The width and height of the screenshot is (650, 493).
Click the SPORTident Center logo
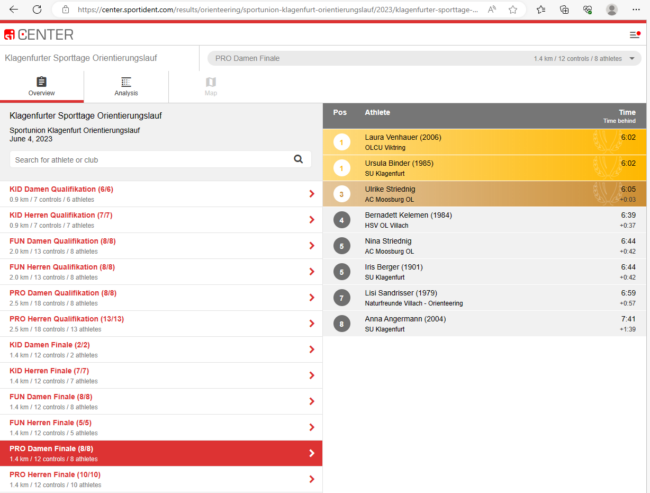click(39, 34)
